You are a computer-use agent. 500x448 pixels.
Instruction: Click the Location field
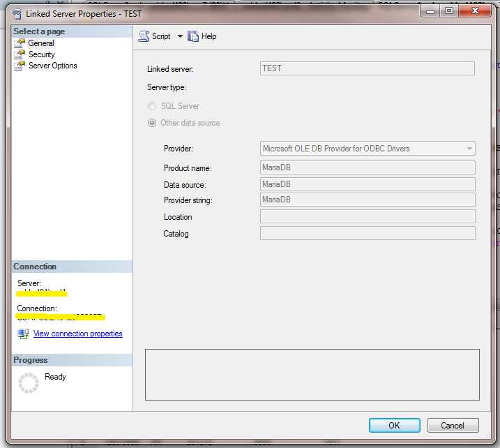368,216
